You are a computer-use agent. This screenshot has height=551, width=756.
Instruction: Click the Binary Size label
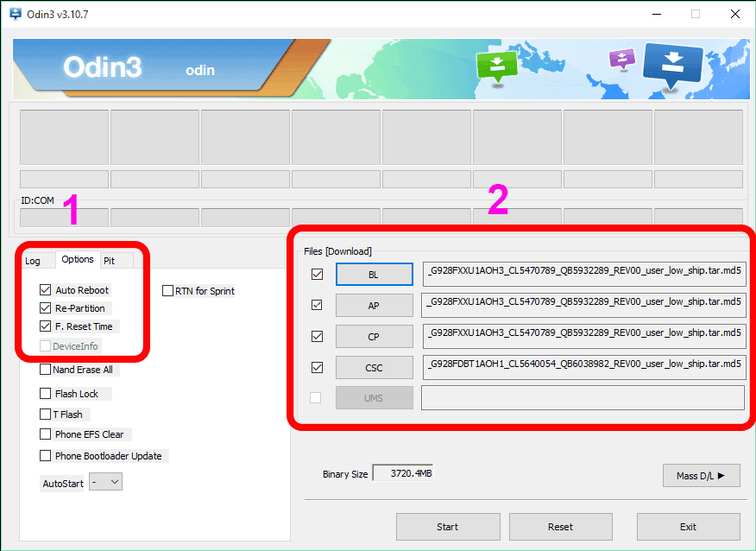345,474
